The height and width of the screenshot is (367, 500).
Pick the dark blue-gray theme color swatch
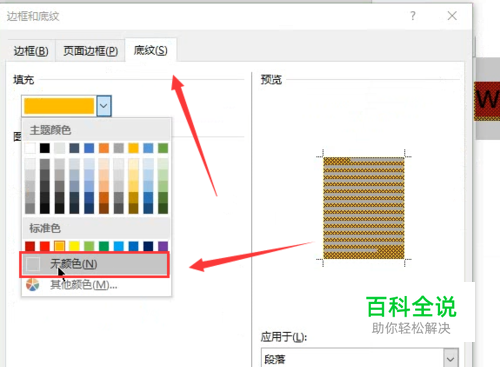pos(74,148)
